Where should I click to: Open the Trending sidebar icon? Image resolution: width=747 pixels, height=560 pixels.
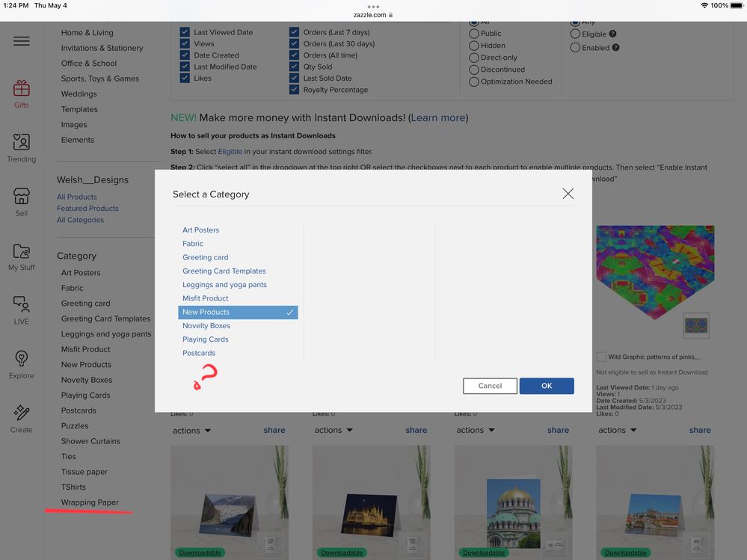tap(22, 143)
